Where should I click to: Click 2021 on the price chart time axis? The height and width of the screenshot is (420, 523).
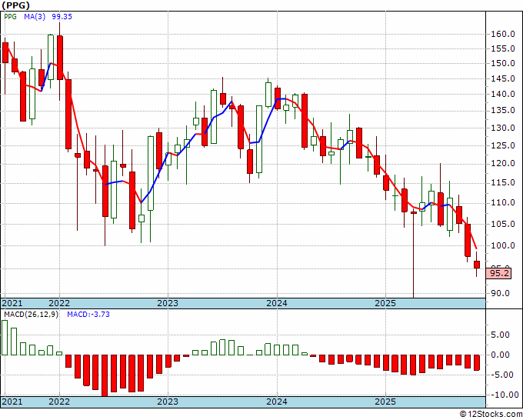pyautogui.click(x=12, y=303)
